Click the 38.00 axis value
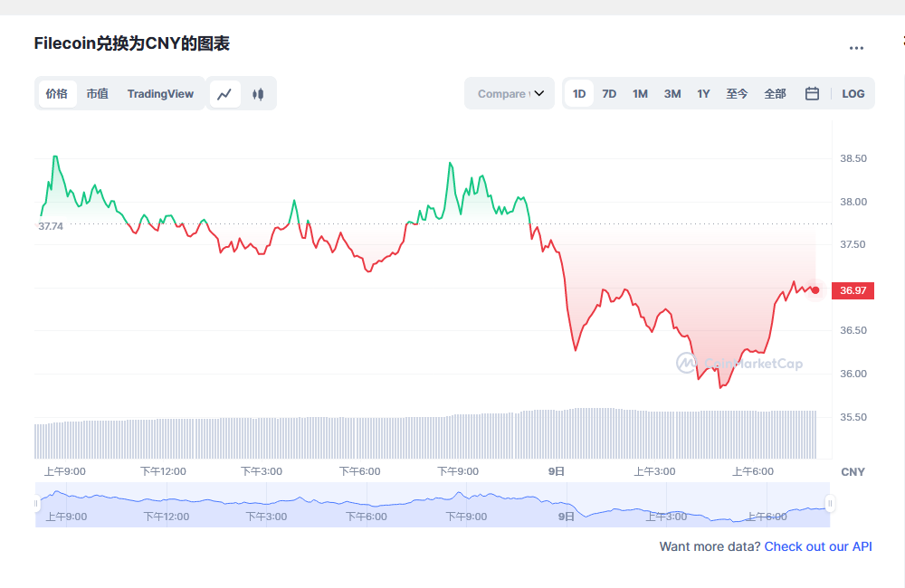 853,202
